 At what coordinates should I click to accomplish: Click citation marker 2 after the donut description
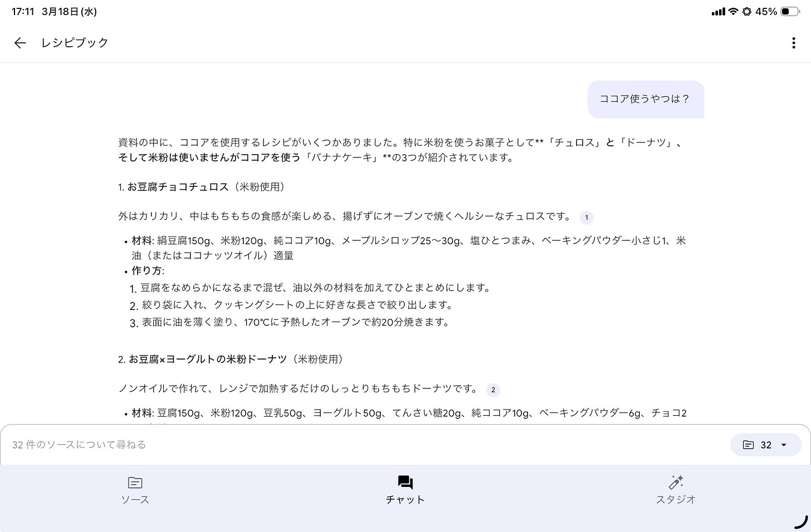[x=492, y=390]
